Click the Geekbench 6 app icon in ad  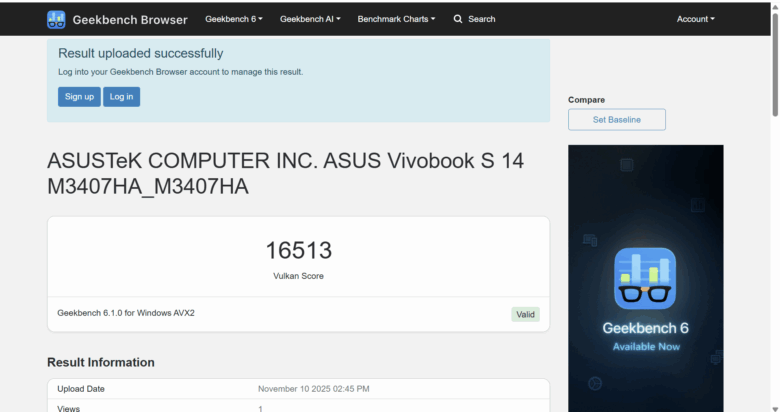pyautogui.click(x=645, y=279)
